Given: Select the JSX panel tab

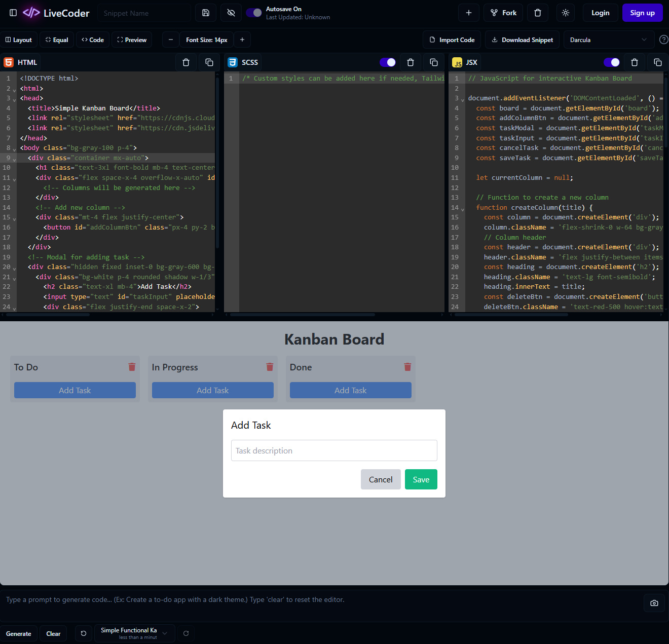Looking at the screenshot, I should point(465,62).
